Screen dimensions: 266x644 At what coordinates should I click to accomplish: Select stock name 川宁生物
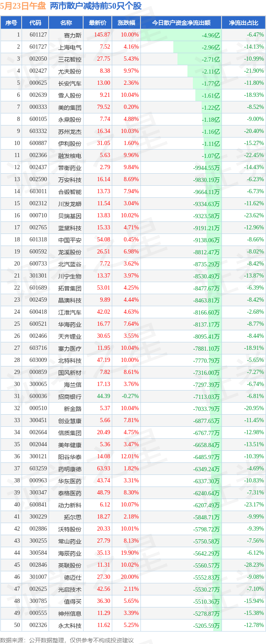[x=70, y=276]
